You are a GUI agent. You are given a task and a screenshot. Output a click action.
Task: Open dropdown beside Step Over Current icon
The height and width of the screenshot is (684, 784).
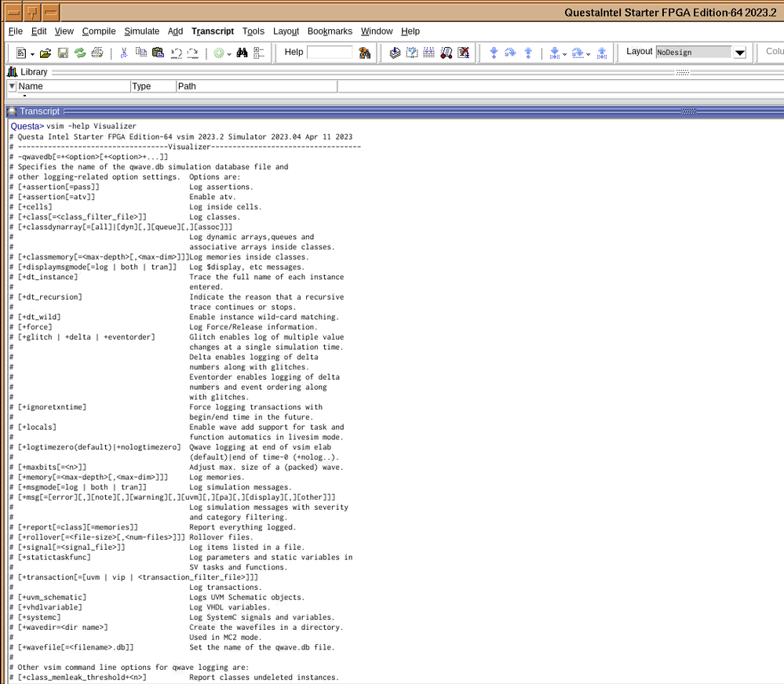click(x=589, y=54)
